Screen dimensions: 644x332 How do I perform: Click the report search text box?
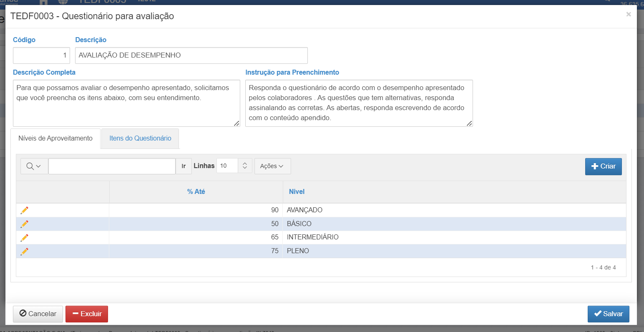click(112, 166)
